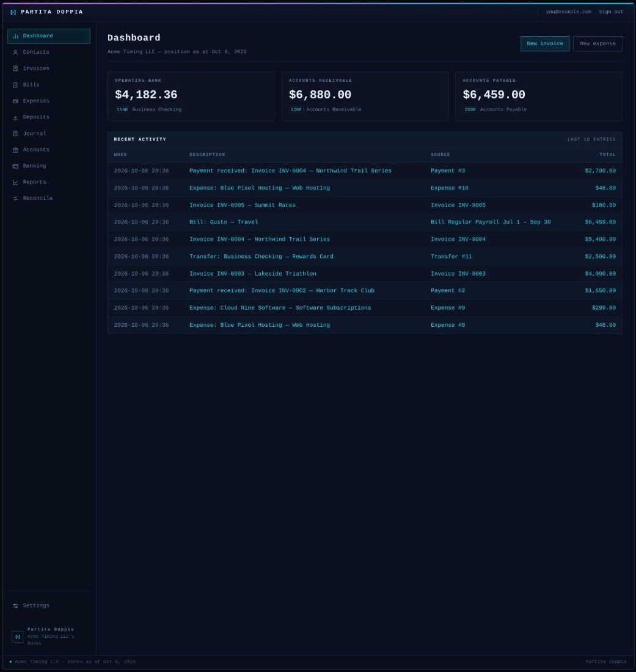Click source link Invoice INV-0003
The width and height of the screenshot is (636, 672).
point(458,274)
